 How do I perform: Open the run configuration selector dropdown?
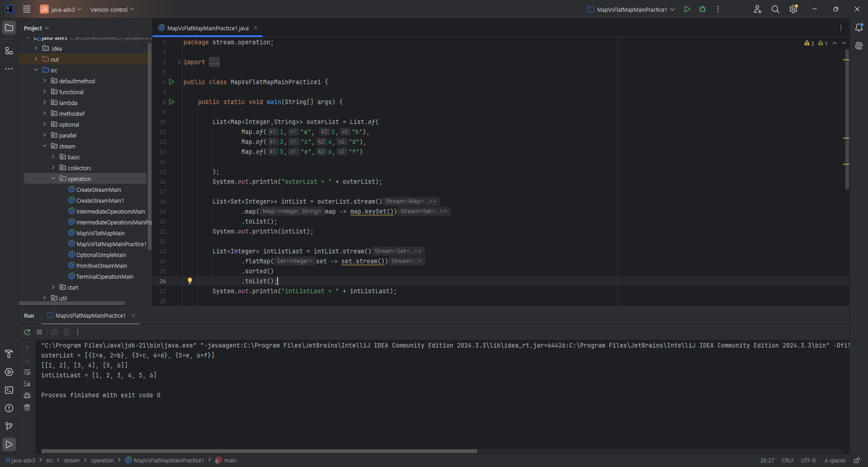tap(631, 9)
